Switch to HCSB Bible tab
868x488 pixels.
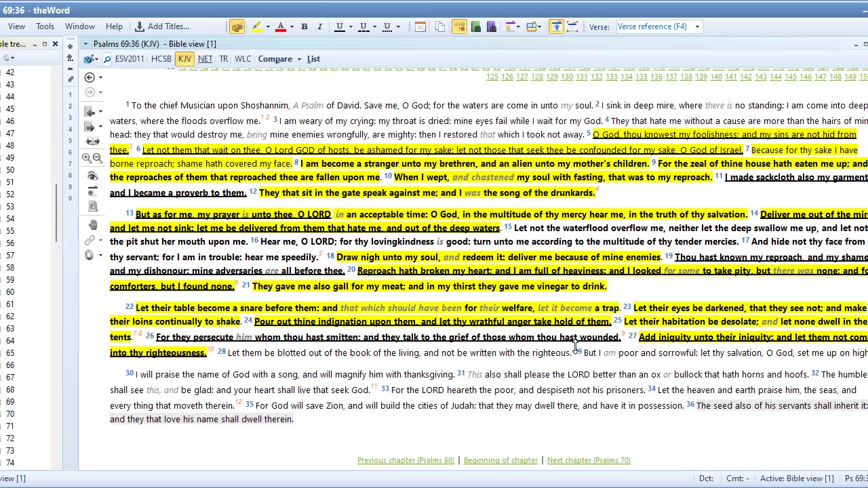pos(161,59)
